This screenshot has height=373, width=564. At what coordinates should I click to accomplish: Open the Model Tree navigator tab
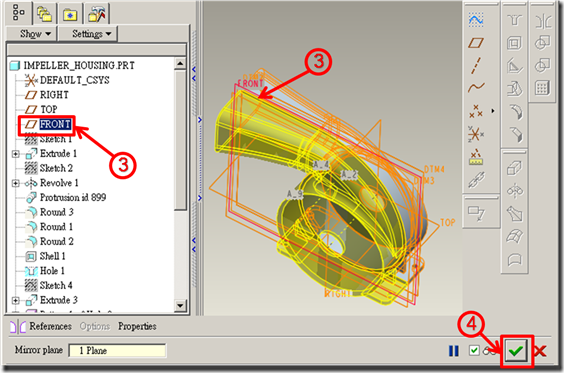click(18, 13)
